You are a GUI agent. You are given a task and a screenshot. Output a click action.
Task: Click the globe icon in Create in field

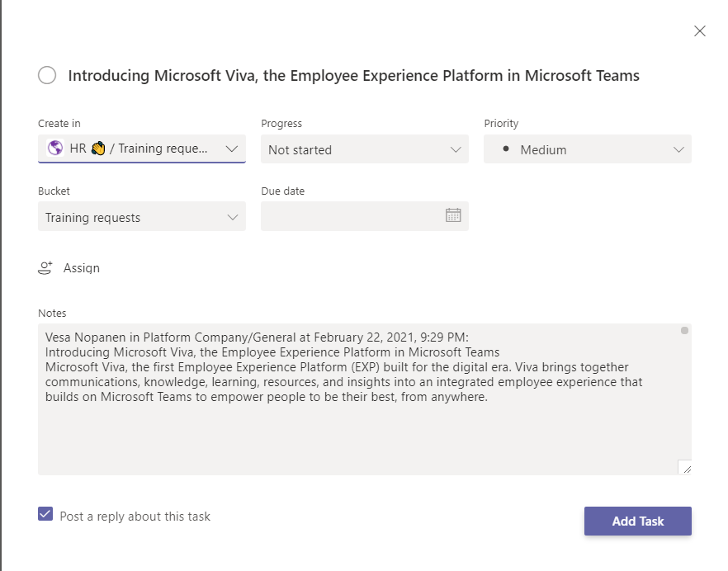pos(55,149)
